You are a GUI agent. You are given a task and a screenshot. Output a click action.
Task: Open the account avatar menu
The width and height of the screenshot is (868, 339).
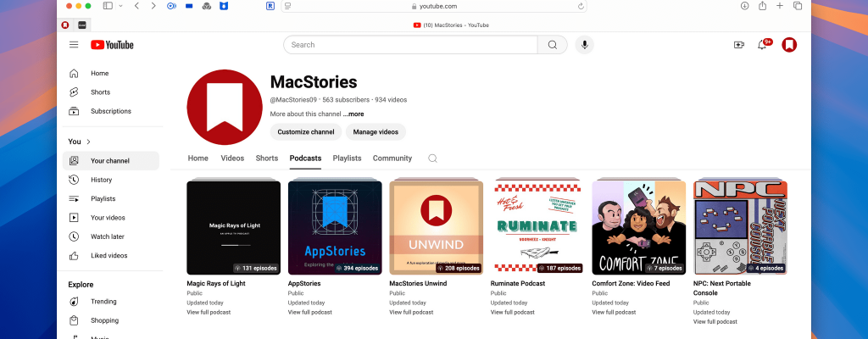[x=789, y=45]
